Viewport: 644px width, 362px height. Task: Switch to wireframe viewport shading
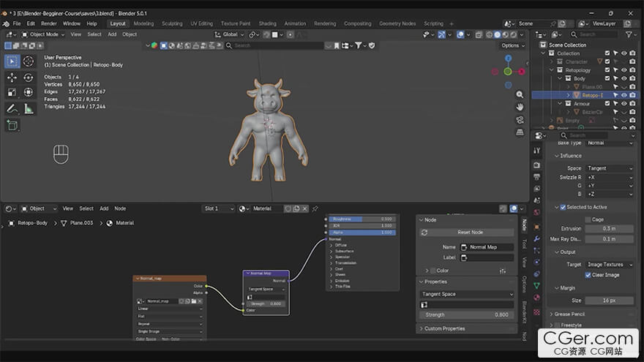point(489,34)
